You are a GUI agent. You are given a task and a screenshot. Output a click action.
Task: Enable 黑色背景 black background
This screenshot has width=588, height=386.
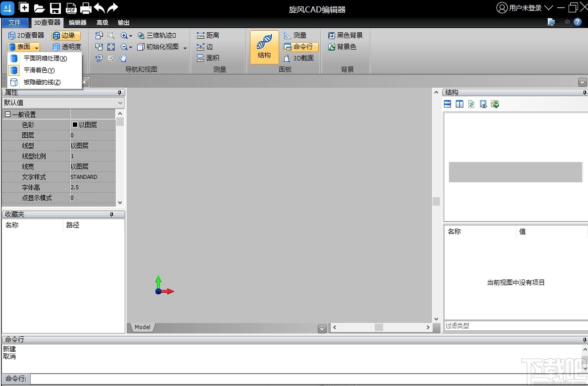click(x=345, y=35)
